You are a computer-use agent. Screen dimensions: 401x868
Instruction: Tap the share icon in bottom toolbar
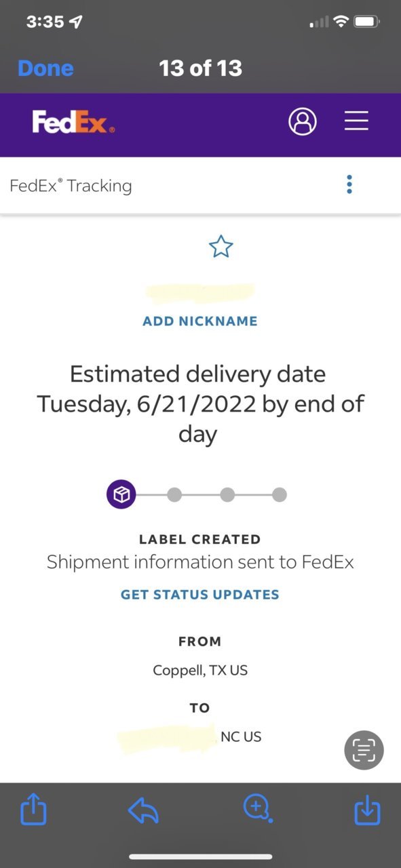[33, 809]
